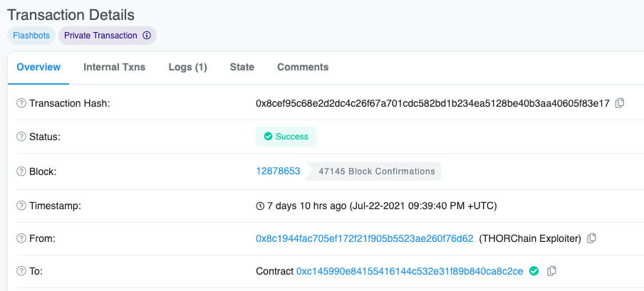This screenshot has height=291, width=644.
Task: Copy the From address
Action: tap(591, 238)
